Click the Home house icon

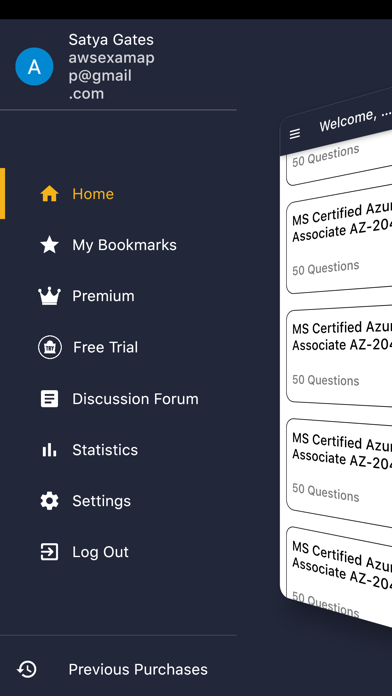pos(49,194)
